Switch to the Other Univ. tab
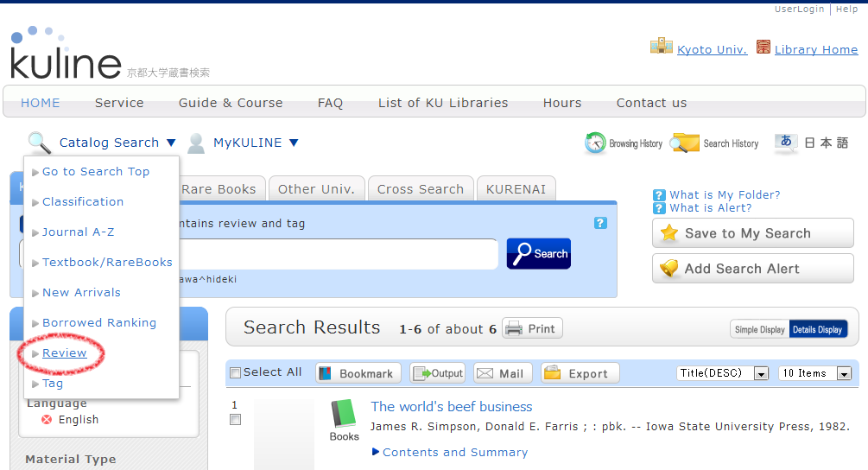 click(x=317, y=188)
